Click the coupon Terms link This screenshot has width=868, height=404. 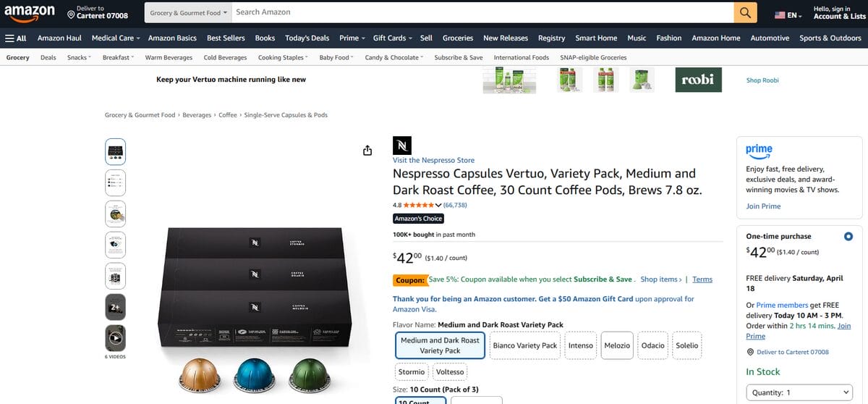702,279
